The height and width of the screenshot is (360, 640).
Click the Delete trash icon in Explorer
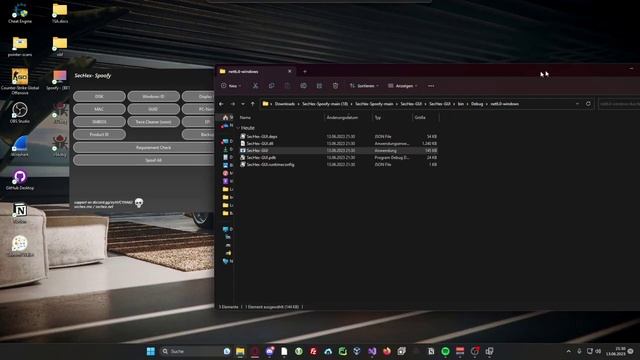point(335,86)
